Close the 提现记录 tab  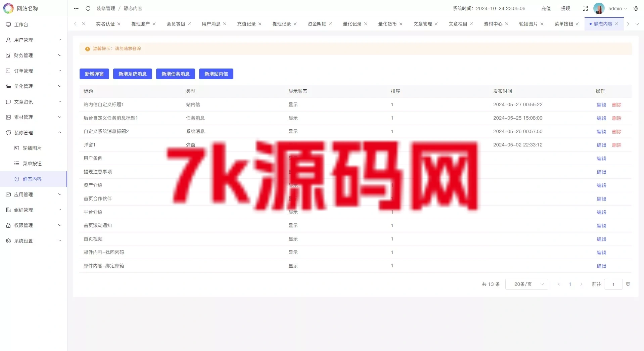(295, 24)
